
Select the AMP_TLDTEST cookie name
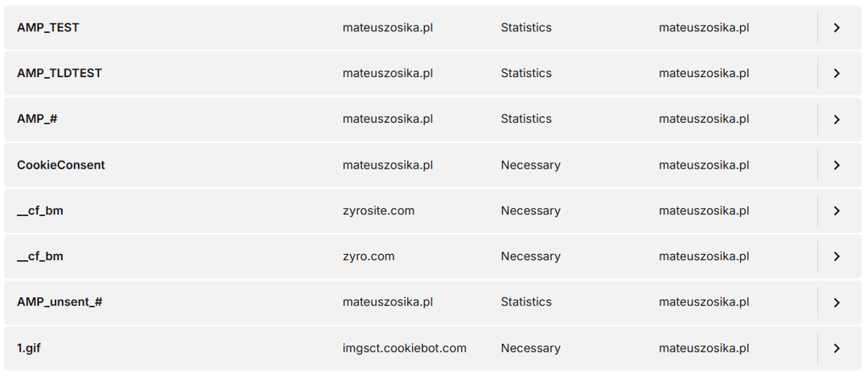[59, 74]
